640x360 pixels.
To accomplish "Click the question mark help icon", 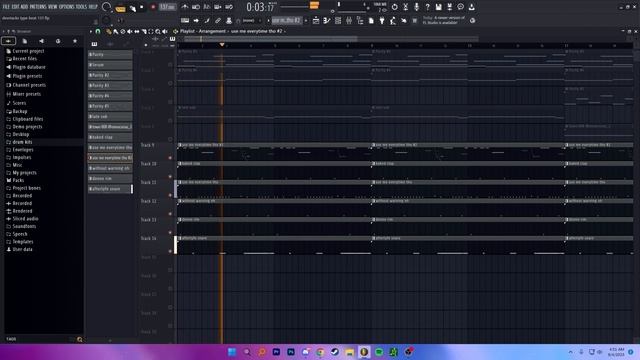I will point(427,7).
